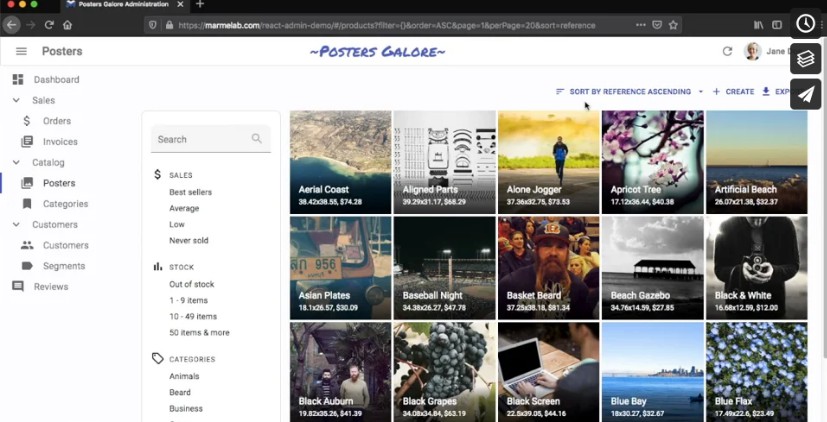This screenshot has height=422, width=827.
Task: Filter posters by Best sellers
Action: pos(190,192)
